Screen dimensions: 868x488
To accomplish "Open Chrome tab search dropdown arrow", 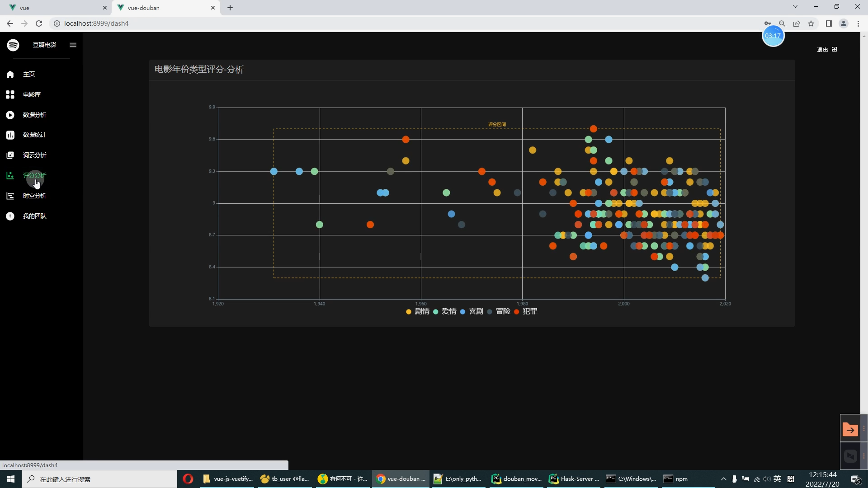I will [795, 7].
